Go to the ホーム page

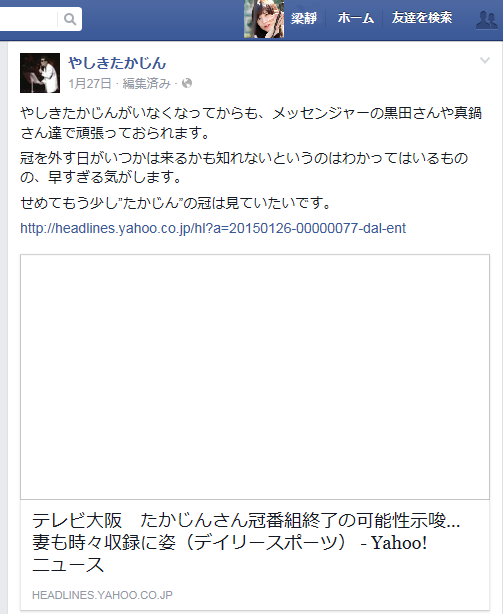click(x=355, y=18)
